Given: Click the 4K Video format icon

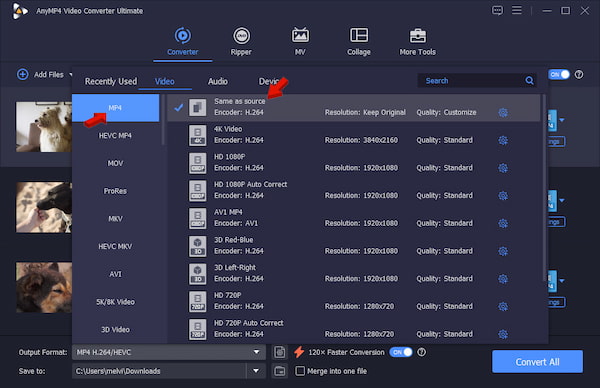Looking at the screenshot, I should [197, 135].
